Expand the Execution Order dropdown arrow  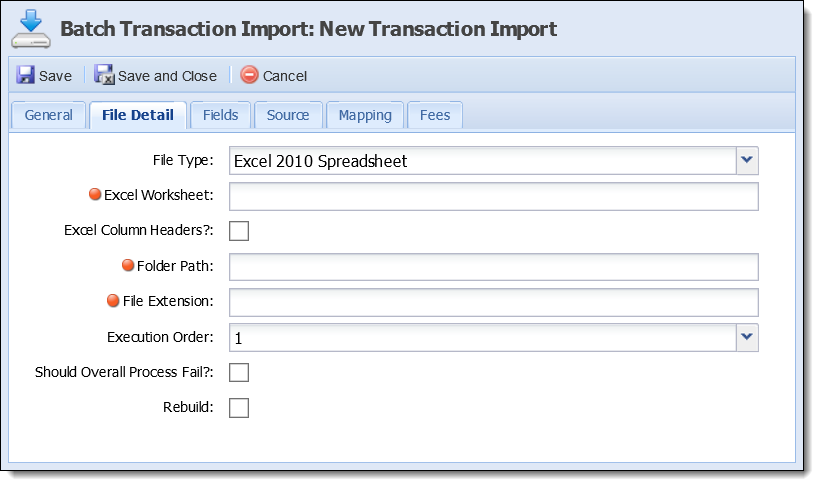(x=747, y=338)
